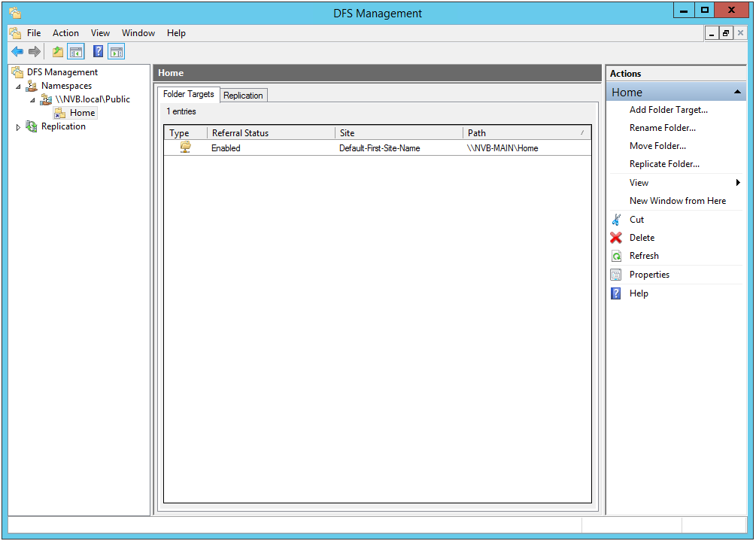Click Replicate Folder... action
Screen dimensions: 756x541
coord(664,164)
